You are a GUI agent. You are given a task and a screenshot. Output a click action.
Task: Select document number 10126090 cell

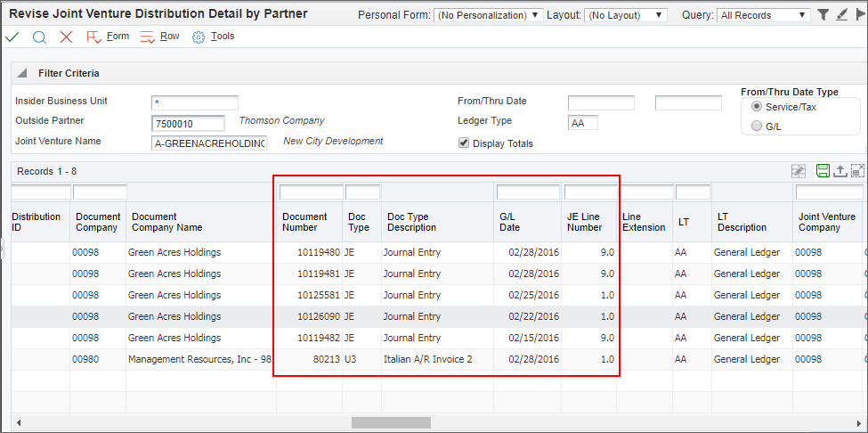point(310,316)
